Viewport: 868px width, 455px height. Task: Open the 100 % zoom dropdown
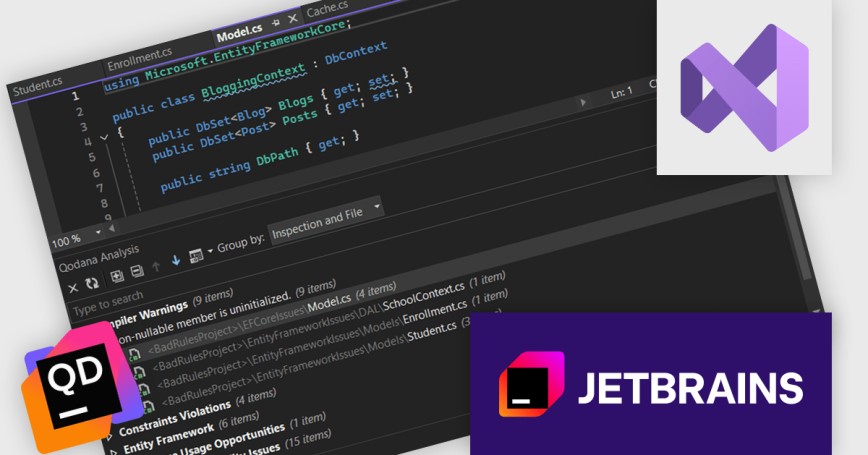tap(98, 232)
